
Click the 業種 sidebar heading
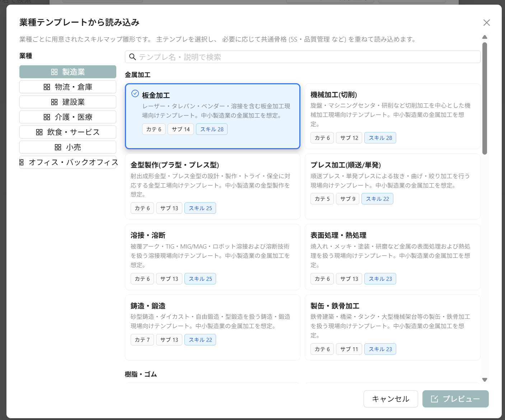pyautogui.click(x=26, y=56)
